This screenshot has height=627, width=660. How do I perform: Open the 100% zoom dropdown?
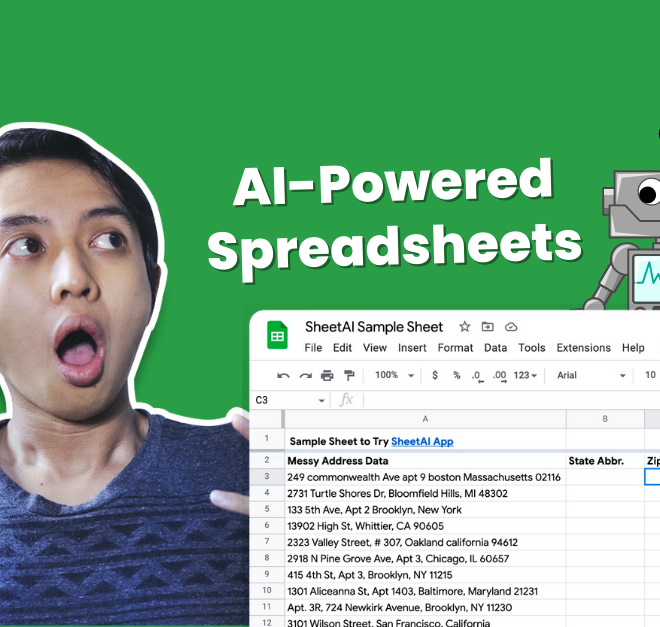point(394,376)
